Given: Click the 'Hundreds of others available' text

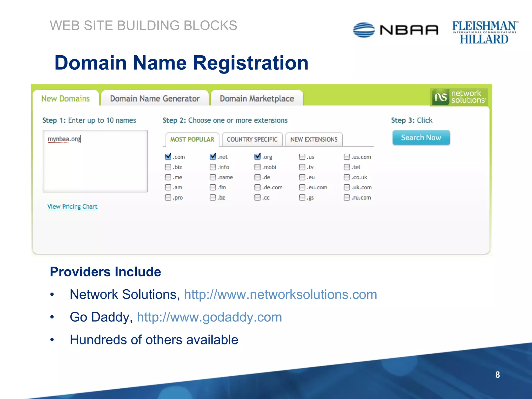Looking at the screenshot, I should point(154,340).
